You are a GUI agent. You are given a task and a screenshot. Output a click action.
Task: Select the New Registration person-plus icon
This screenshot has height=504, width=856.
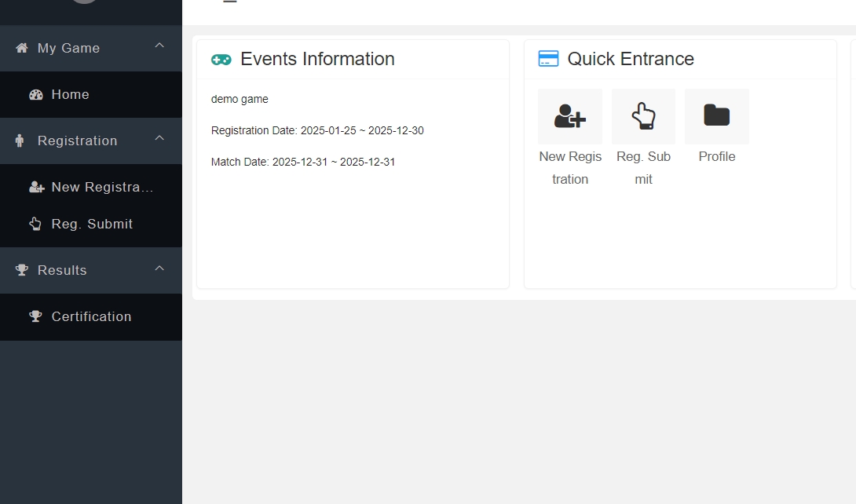569,115
